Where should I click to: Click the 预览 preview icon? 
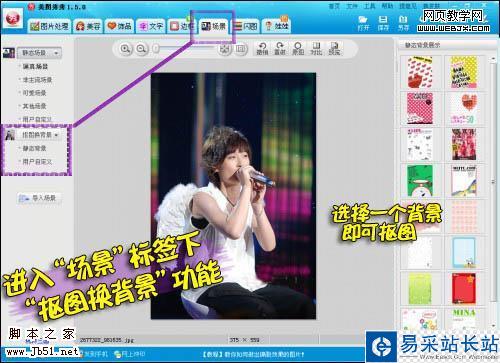pyautogui.click(x=334, y=49)
